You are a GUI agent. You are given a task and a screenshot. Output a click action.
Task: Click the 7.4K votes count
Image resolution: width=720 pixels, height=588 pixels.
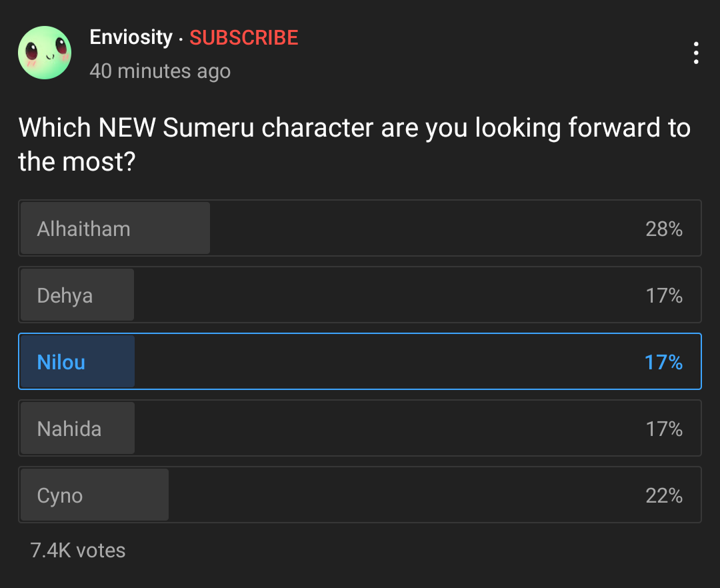pos(78,551)
